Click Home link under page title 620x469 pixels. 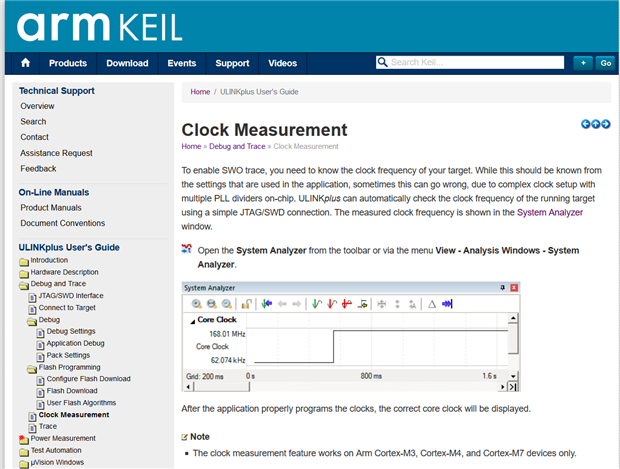click(191, 146)
